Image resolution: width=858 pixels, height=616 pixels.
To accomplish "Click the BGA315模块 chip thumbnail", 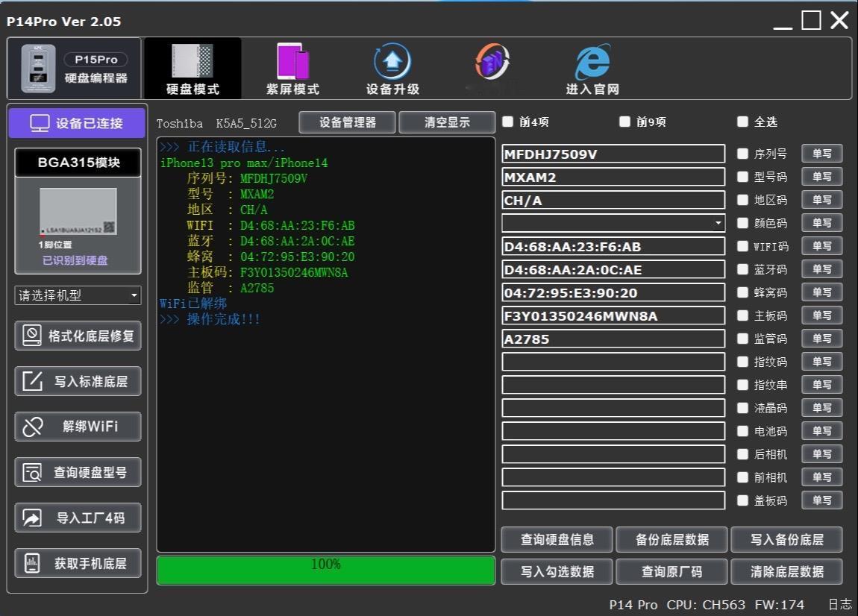I will 78,211.
